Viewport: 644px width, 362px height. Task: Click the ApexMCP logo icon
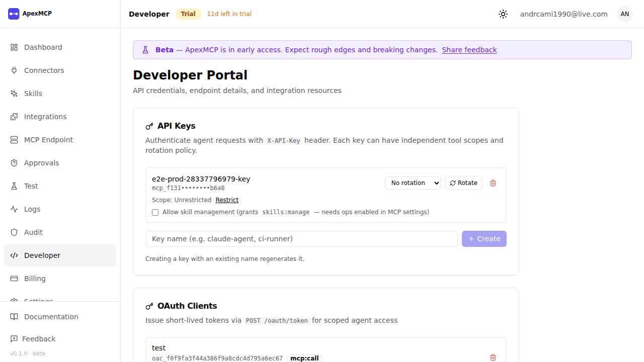click(14, 14)
